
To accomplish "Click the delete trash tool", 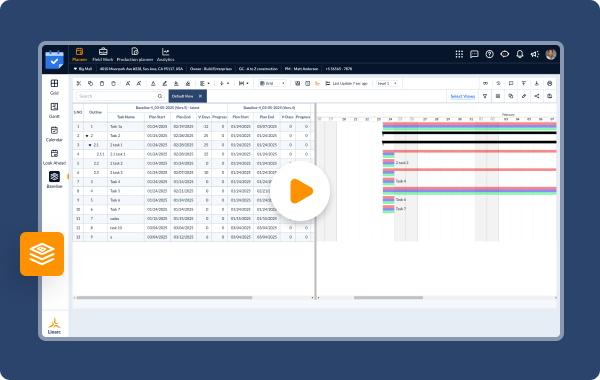I will pyautogui.click(x=113, y=83).
